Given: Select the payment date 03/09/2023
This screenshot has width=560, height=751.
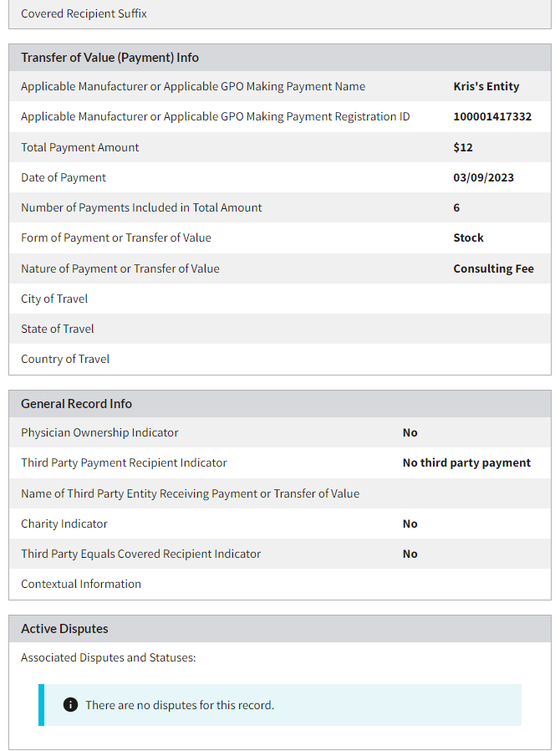Looking at the screenshot, I should 483,177.
